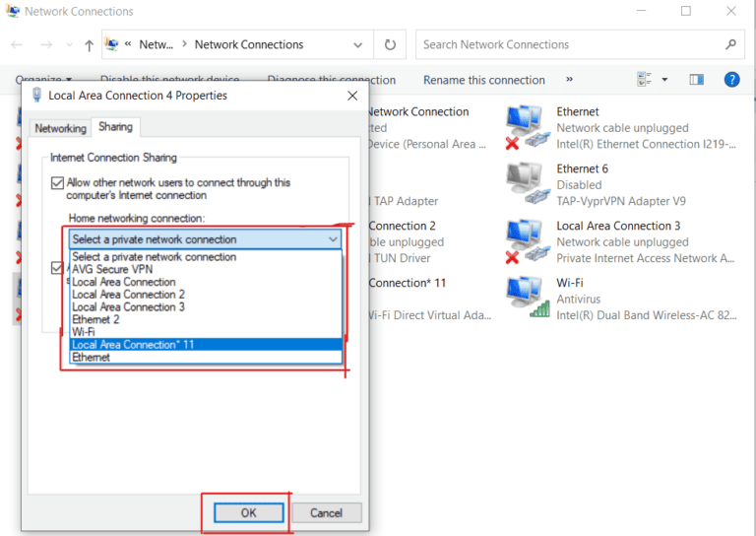
Task: Toggle the Allow other network users checkbox
Action: (57, 183)
